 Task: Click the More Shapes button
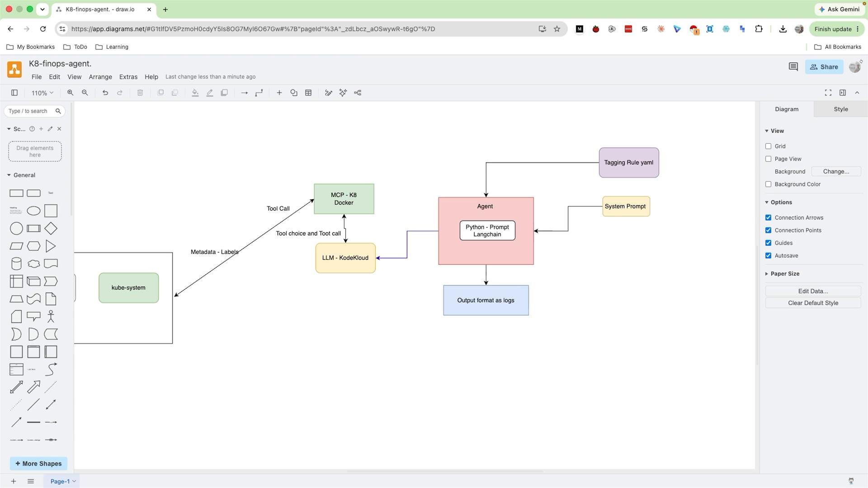click(x=38, y=464)
